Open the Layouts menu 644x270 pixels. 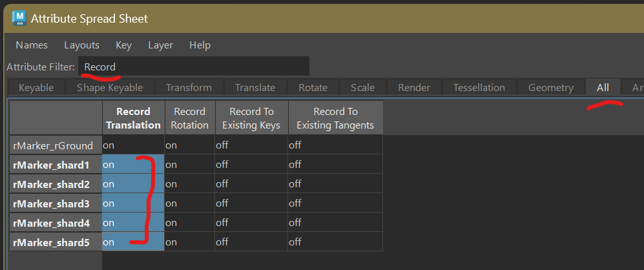81,45
